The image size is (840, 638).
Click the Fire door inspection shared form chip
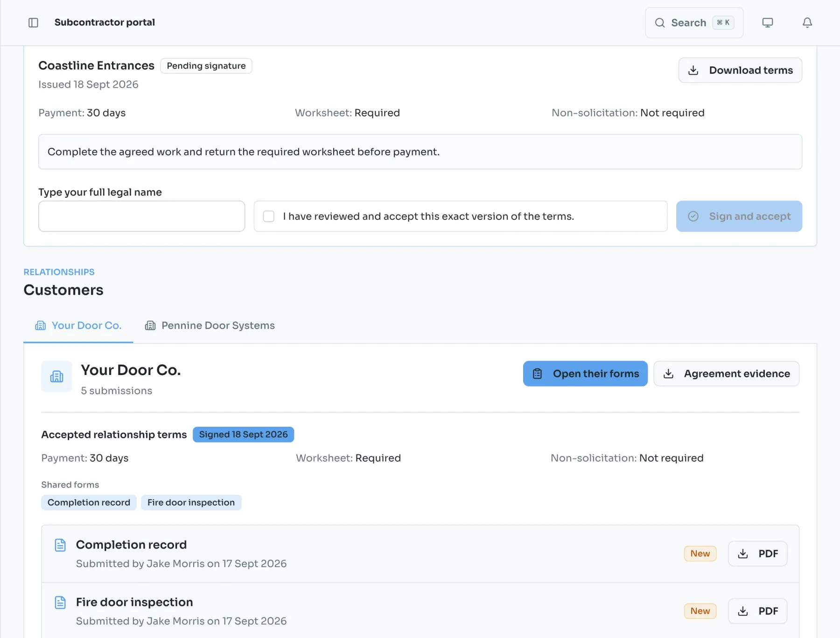pos(191,502)
